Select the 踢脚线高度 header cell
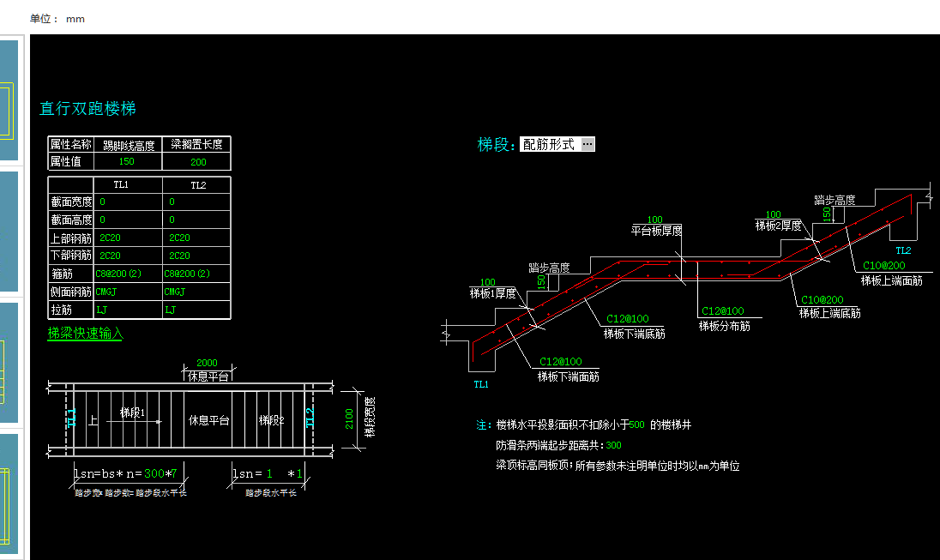Screen dimensions: 940x560 pos(129,145)
